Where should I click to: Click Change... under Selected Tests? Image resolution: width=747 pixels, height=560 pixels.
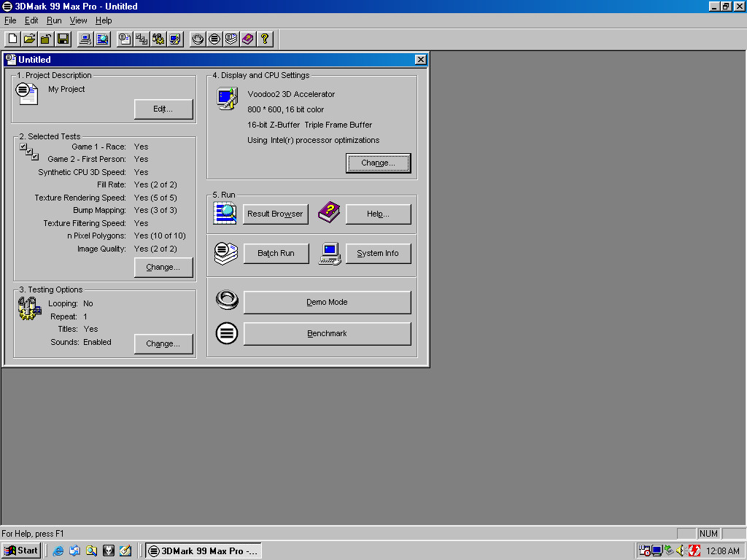(x=163, y=267)
